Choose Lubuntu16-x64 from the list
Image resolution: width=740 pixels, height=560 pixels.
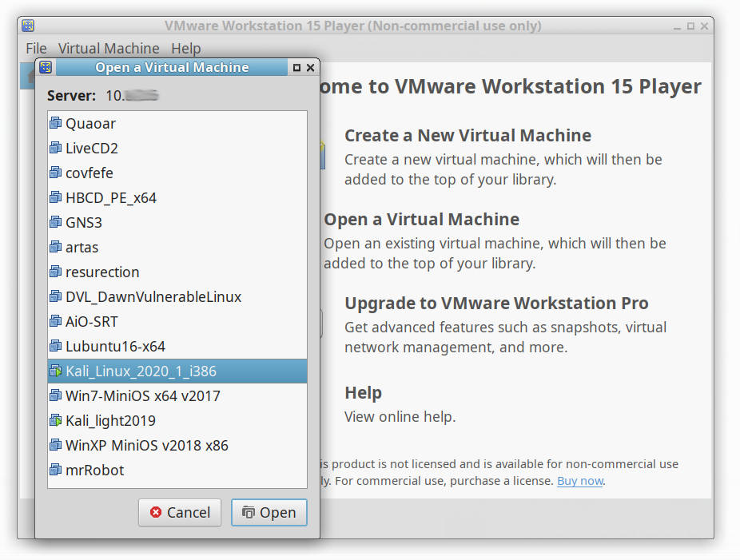pyautogui.click(x=115, y=346)
